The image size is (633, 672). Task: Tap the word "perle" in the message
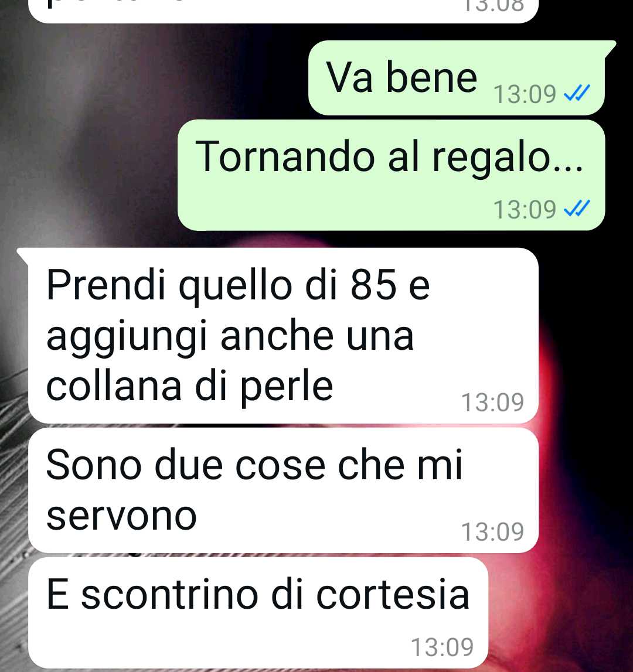[x=286, y=387]
